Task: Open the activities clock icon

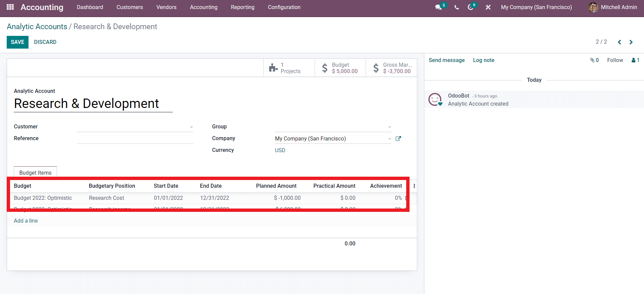Action: [x=470, y=7]
